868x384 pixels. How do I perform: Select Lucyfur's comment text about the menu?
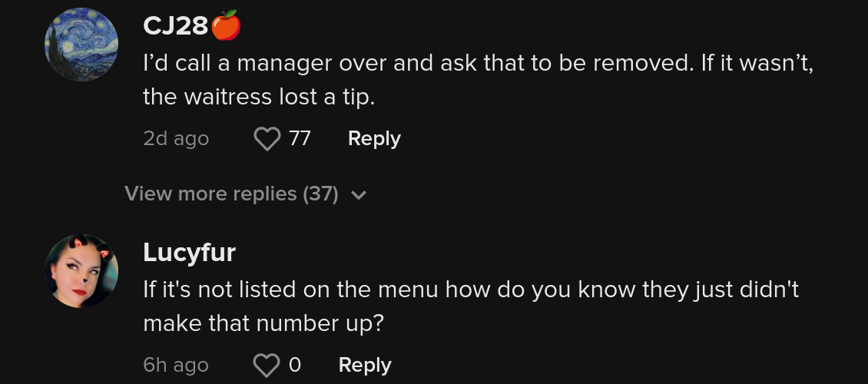pos(471,306)
